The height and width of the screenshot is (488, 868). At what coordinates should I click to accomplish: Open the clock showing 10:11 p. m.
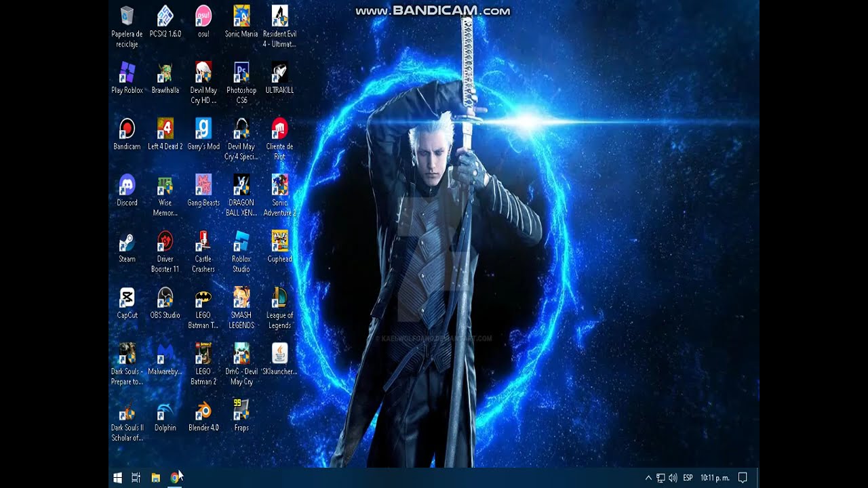pyautogui.click(x=715, y=478)
